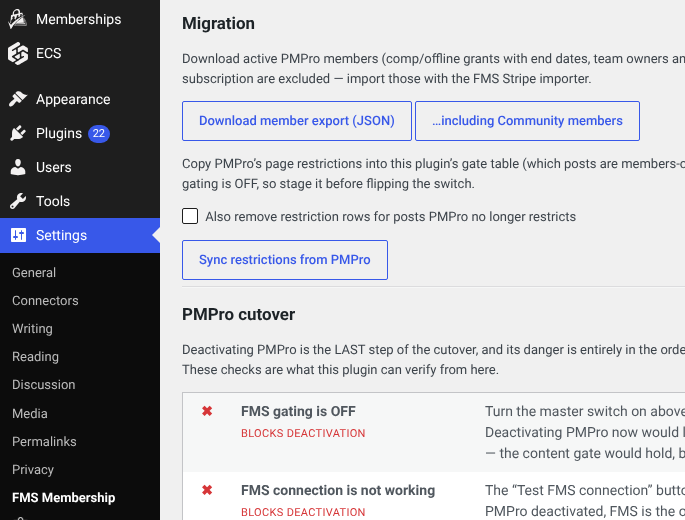685x520 pixels.
Task: Open FMS Membership settings page
Action: 64,498
